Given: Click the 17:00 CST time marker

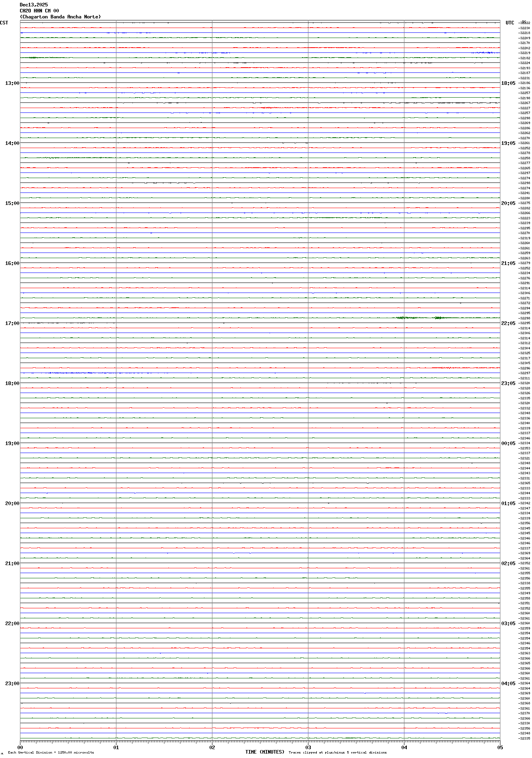Looking at the screenshot, I should pyautogui.click(x=12, y=323).
